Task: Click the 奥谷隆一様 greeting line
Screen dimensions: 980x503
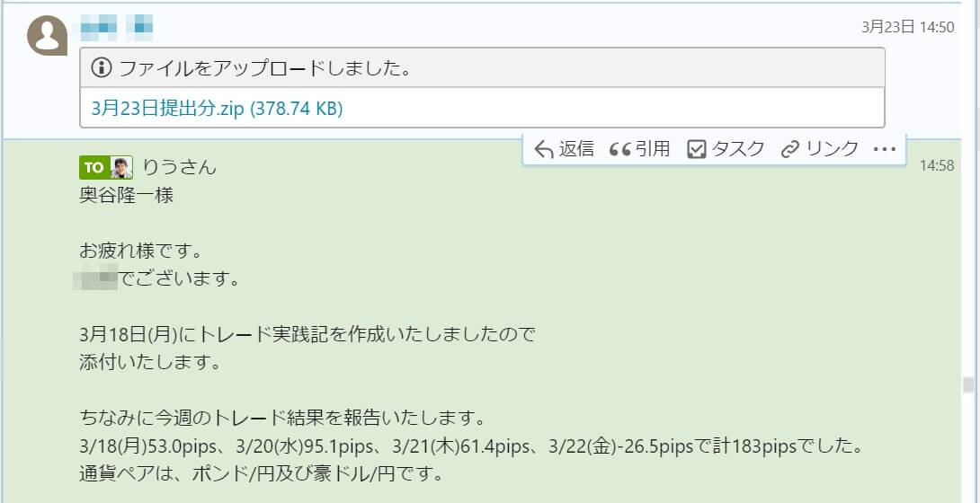Action: click(x=126, y=195)
